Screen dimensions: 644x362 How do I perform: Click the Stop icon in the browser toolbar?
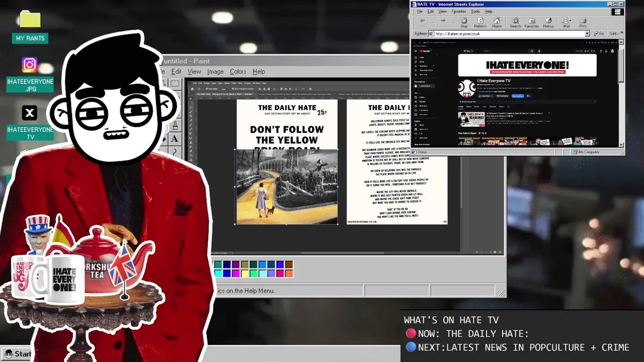[x=464, y=23]
